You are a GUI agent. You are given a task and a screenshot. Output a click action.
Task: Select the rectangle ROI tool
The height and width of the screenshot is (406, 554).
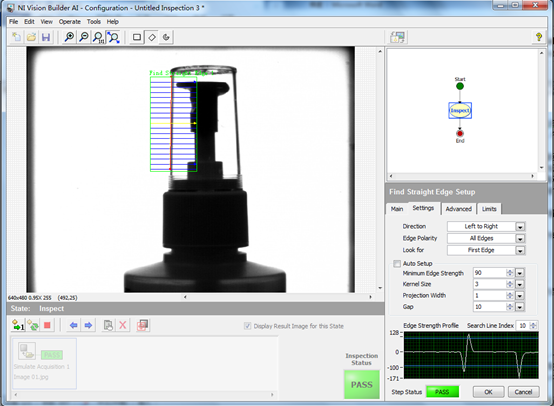(137, 37)
